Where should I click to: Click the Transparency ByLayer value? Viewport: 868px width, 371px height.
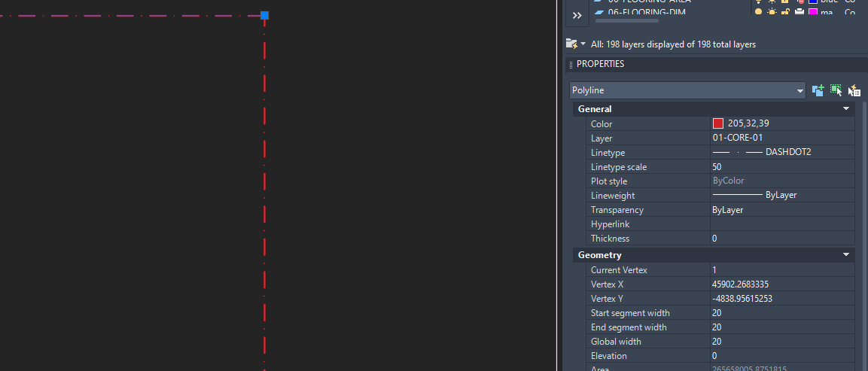click(x=783, y=210)
